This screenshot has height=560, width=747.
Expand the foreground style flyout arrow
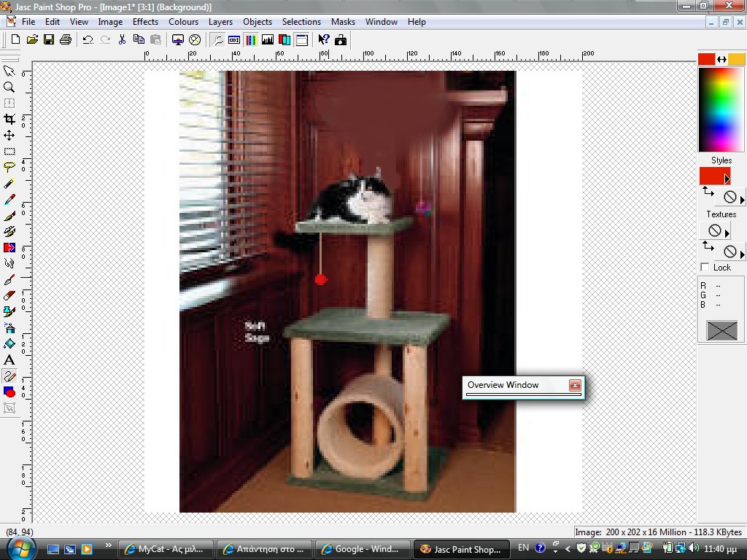(727, 179)
